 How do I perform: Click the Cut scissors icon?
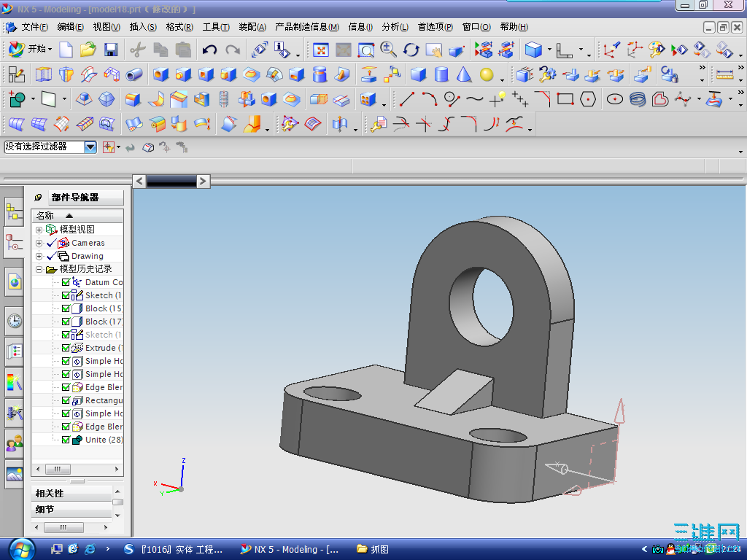click(x=138, y=50)
